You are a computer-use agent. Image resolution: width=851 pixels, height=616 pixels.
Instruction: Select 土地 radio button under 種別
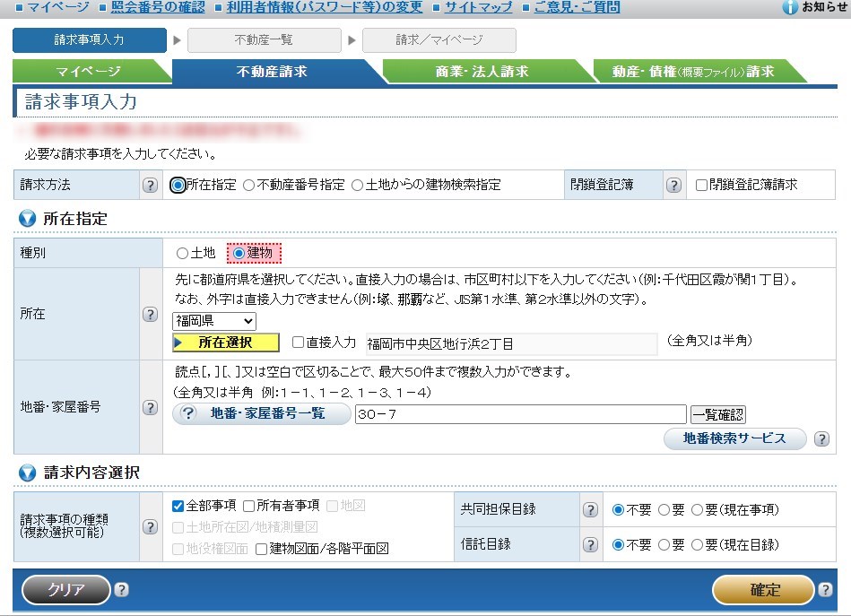point(183,254)
